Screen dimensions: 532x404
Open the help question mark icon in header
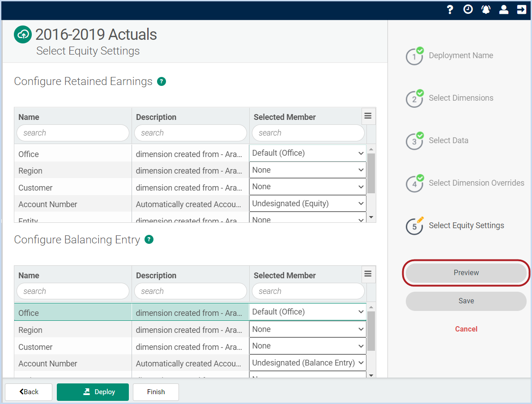pos(450,9)
